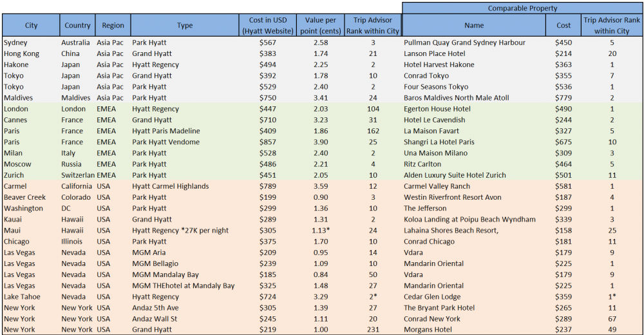Click the comparable rank 67 cell
The height and width of the screenshot is (335, 644).
pyautogui.click(x=612, y=319)
